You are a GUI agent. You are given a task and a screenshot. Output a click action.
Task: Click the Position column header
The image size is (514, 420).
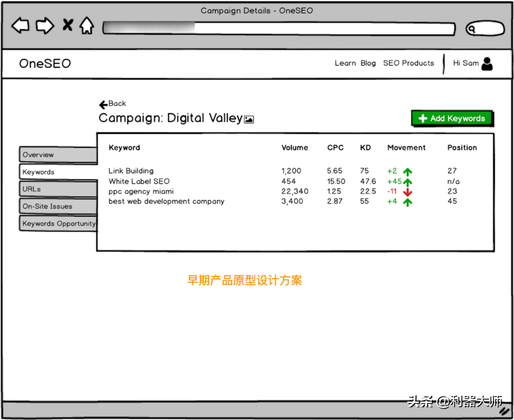point(462,148)
